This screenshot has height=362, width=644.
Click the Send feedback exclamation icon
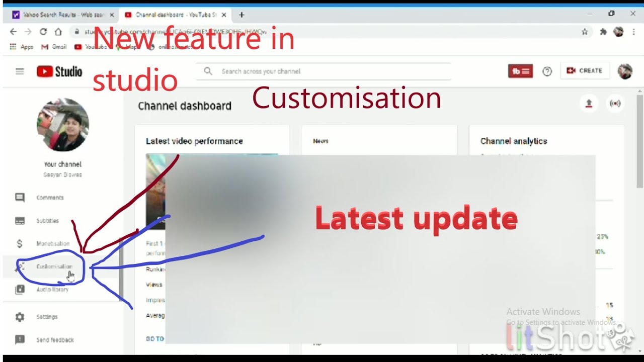pos(20,340)
